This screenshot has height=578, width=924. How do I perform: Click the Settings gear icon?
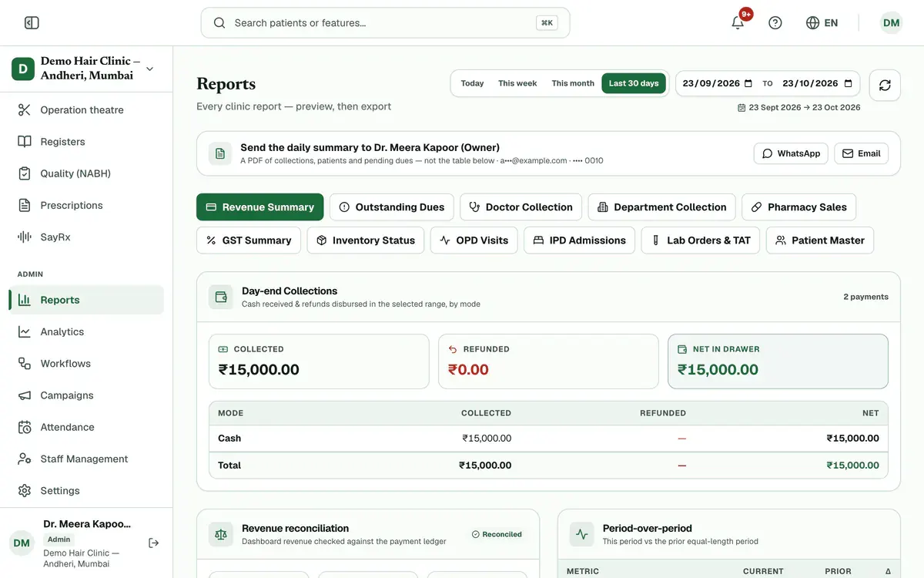point(25,491)
